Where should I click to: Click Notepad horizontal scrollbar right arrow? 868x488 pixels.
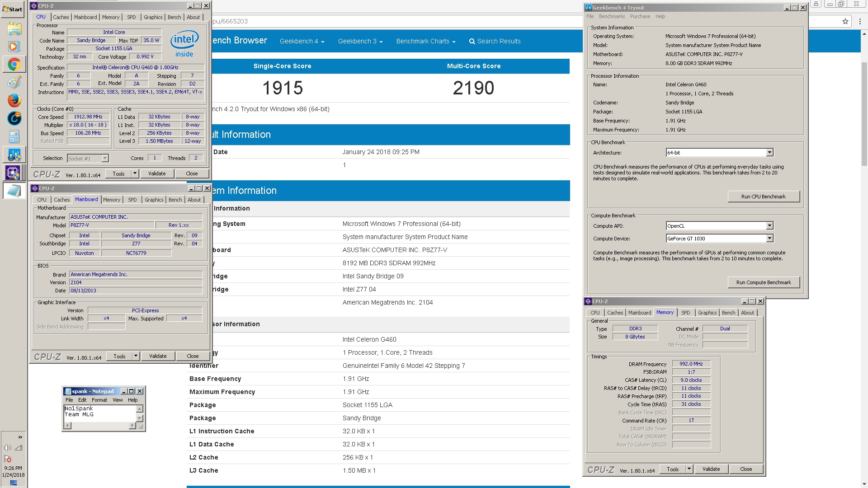132,426
